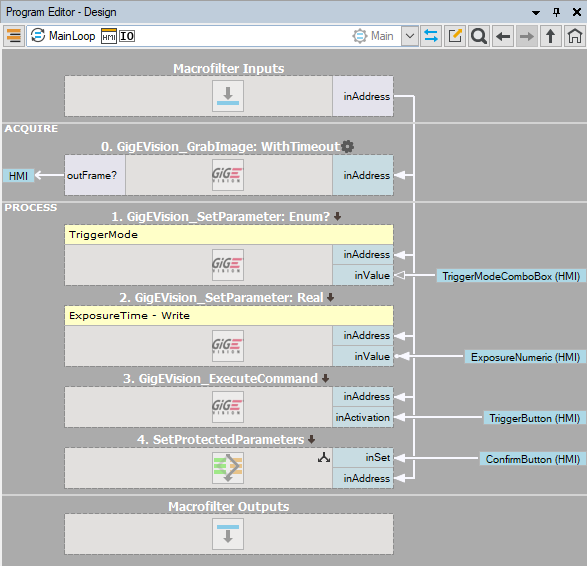Toggle the HMI view button in toolbar

[x=109, y=36]
